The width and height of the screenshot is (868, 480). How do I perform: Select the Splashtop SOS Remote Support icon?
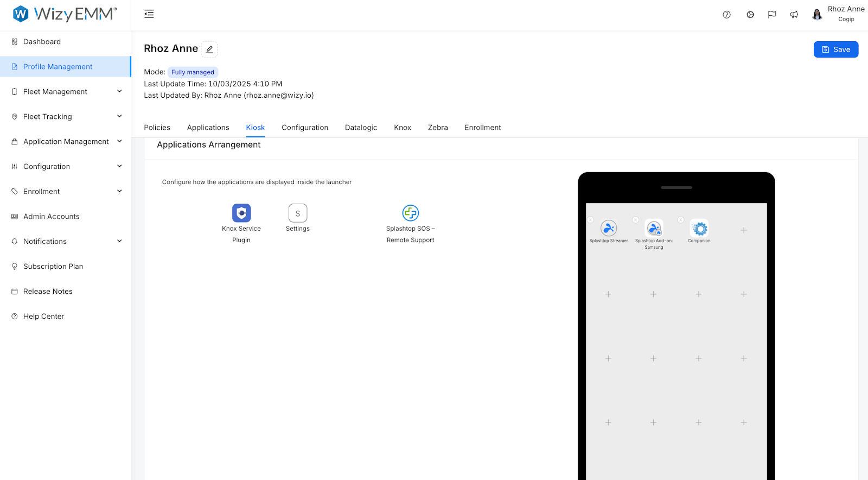pos(411,213)
